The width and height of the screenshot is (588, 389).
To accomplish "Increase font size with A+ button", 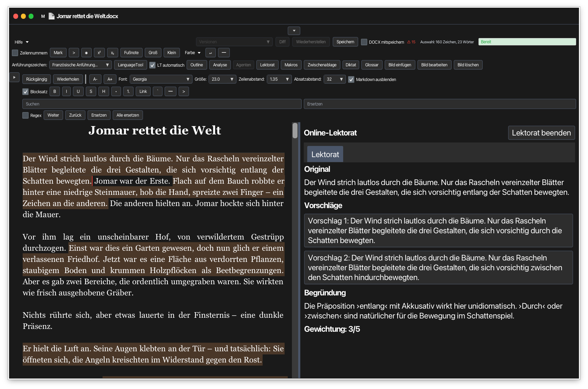I will point(110,79).
